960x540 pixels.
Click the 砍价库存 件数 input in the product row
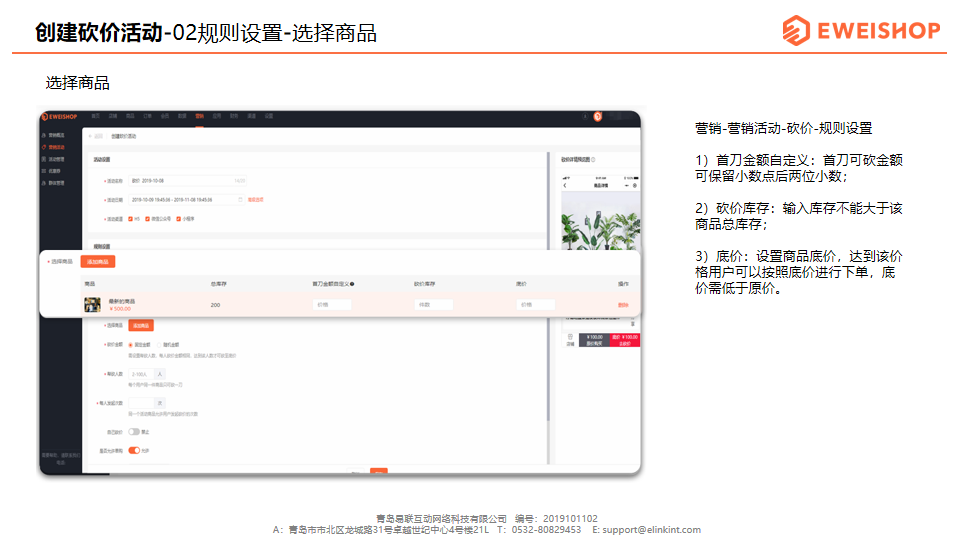[x=433, y=304]
